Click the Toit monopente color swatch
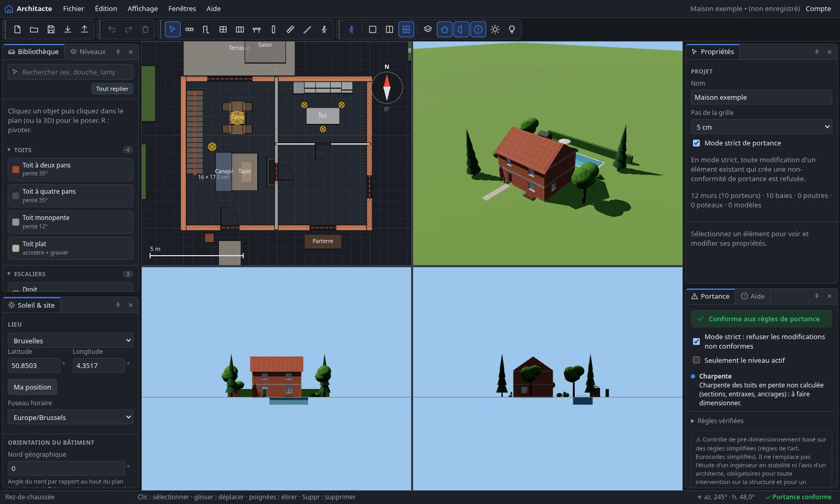The image size is (840, 504). [16, 222]
